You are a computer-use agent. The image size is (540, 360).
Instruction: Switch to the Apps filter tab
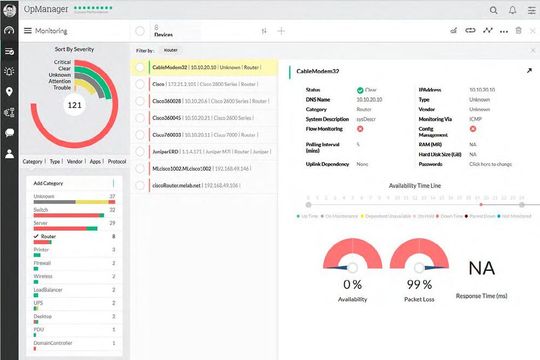click(95, 162)
